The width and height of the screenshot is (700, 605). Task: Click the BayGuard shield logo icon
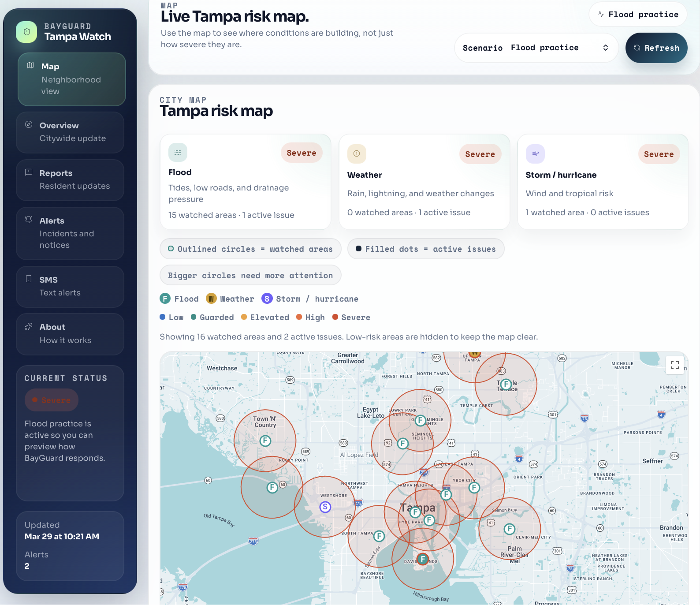(26, 32)
